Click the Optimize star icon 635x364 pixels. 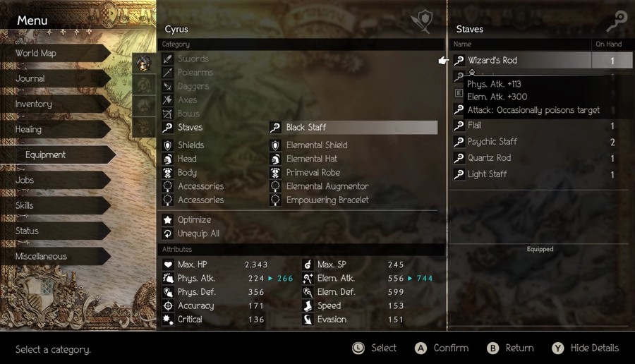pos(168,220)
